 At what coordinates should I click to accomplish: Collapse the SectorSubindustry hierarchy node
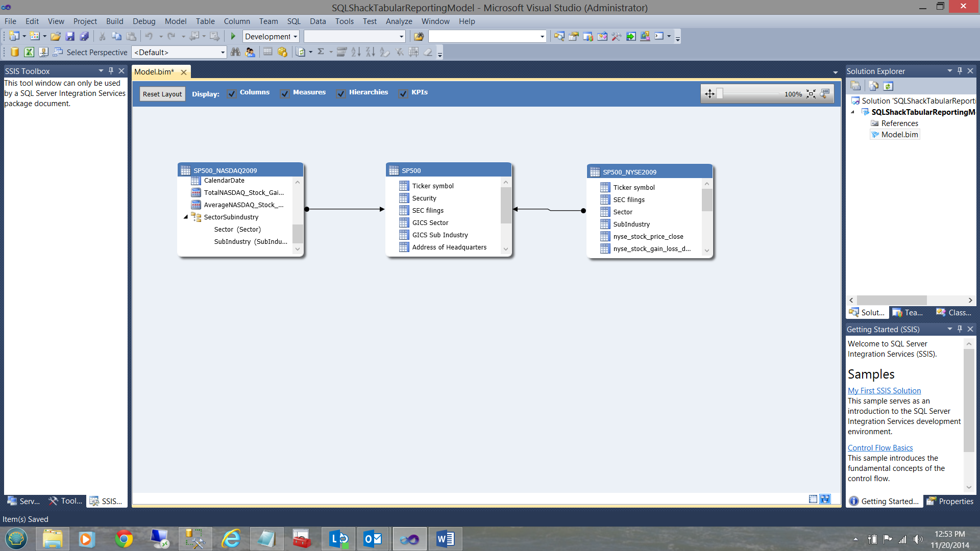pyautogui.click(x=186, y=217)
